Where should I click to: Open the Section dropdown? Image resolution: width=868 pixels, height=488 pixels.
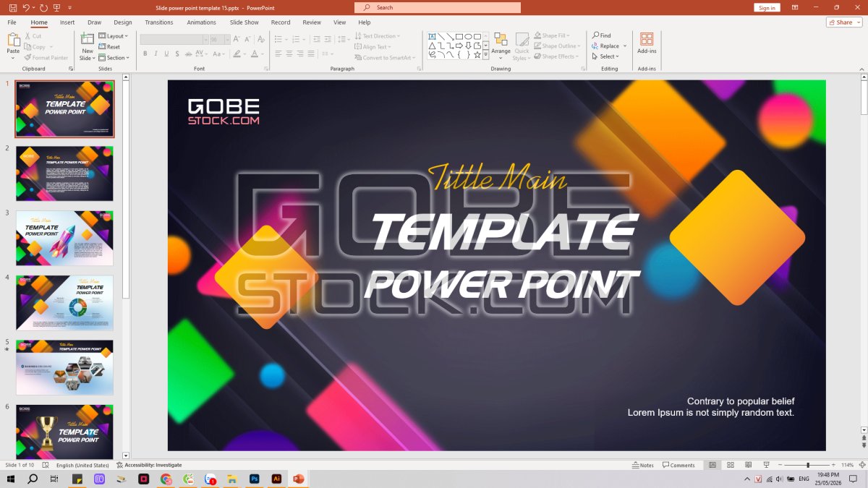point(114,57)
